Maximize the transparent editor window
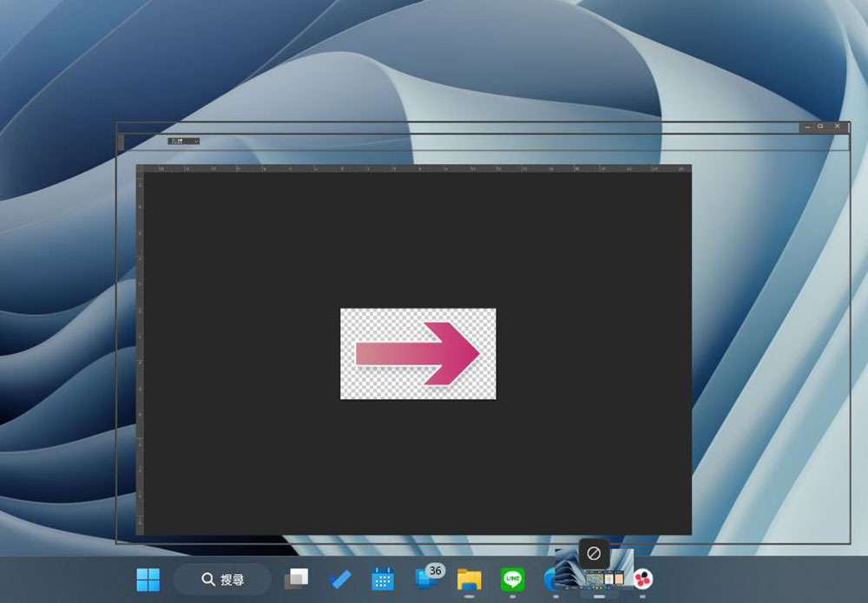 point(821,127)
